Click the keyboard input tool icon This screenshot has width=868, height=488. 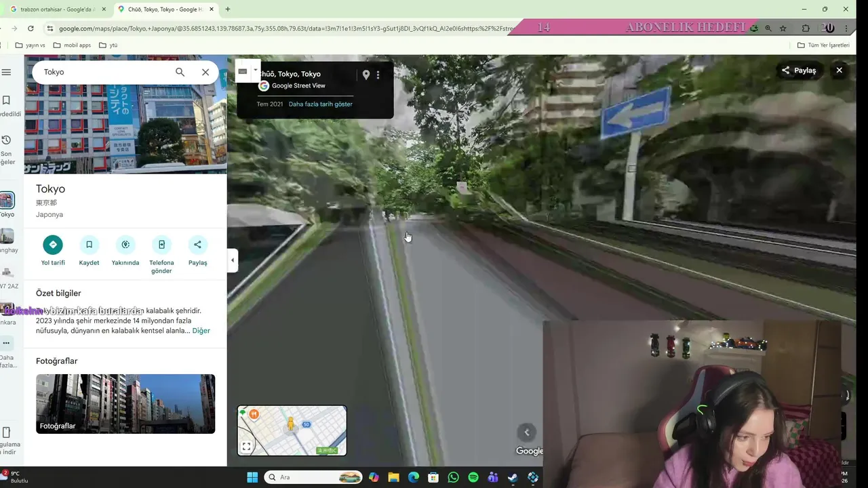click(x=243, y=71)
